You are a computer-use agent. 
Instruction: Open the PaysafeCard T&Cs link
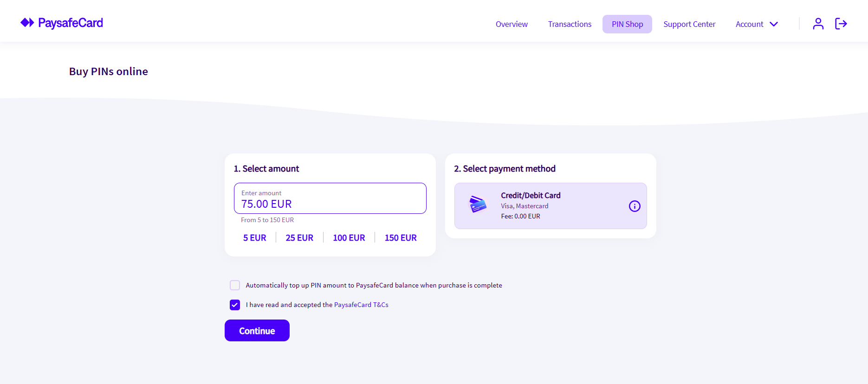[x=361, y=305]
